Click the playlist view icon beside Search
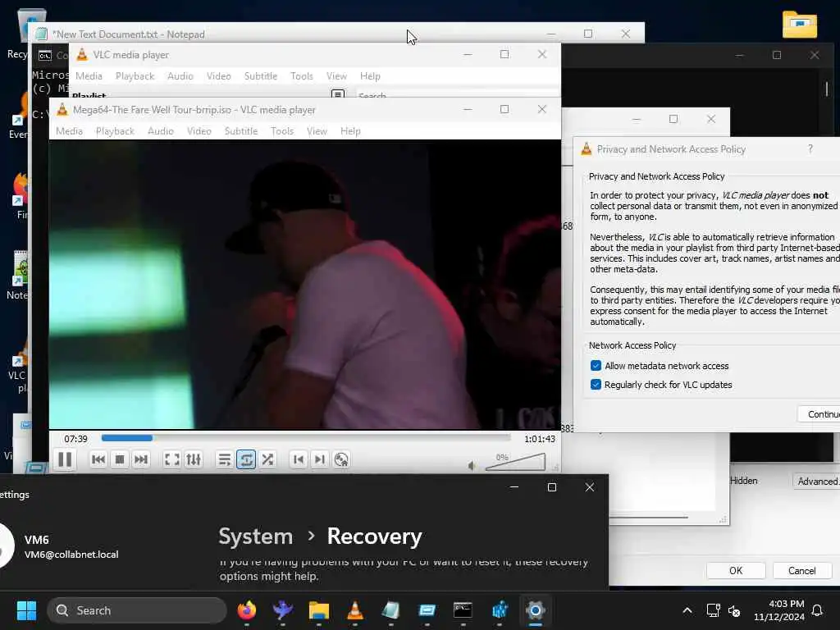Viewport: 840px width, 630px height. (x=338, y=95)
